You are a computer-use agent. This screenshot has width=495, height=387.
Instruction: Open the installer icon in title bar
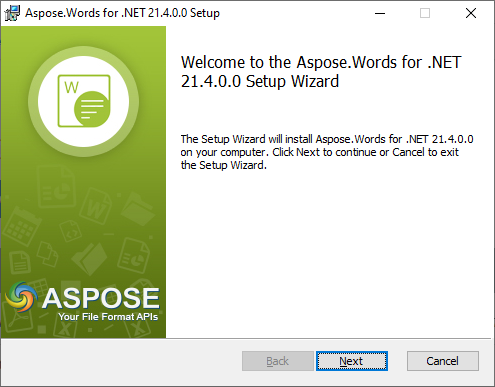(x=12, y=13)
